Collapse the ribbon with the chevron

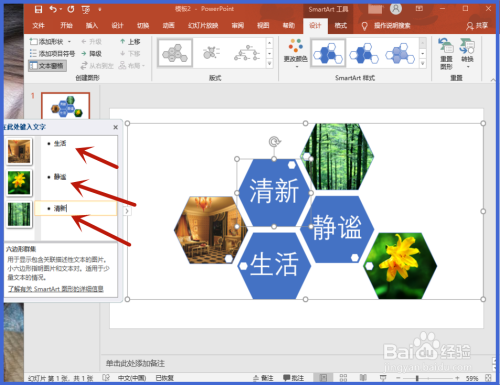[493, 80]
